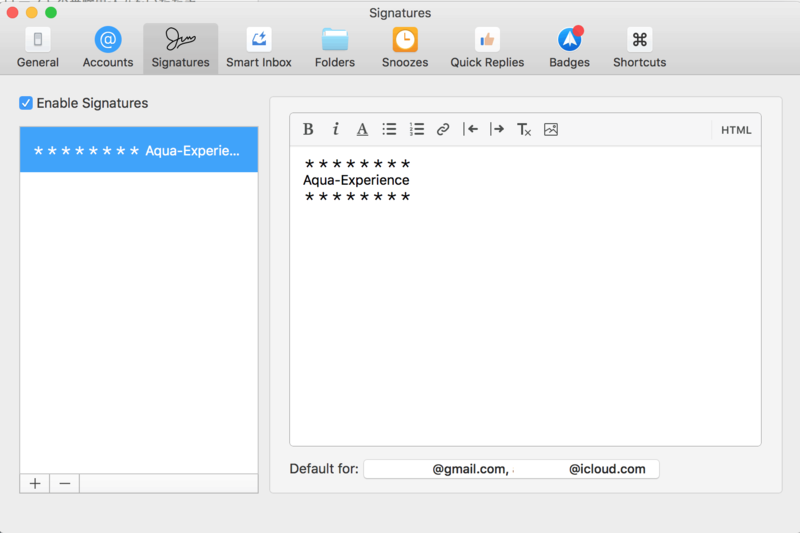Image resolution: width=800 pixels, height=533 pixels.
Task: Open the Accounts preferences tab
Action: [x=108, y=48]
